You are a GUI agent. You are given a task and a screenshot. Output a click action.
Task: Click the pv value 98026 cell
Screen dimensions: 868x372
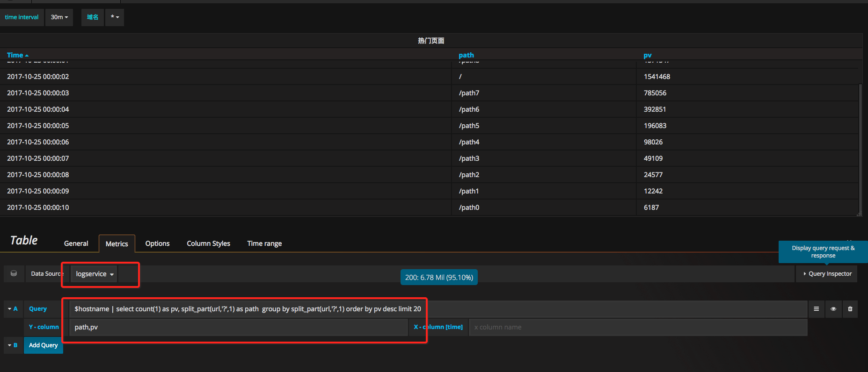[653, 142]
